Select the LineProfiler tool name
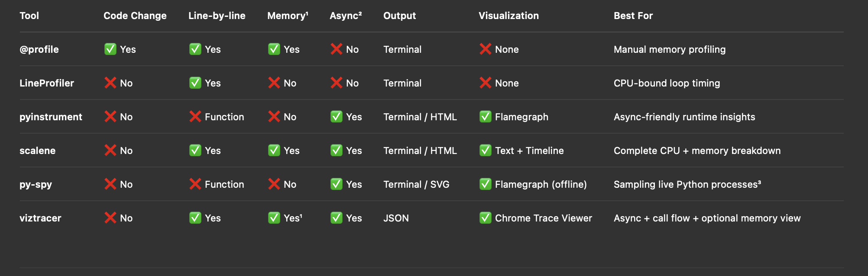The height and width of the screenshot is (276, 868). click(47, 83)
